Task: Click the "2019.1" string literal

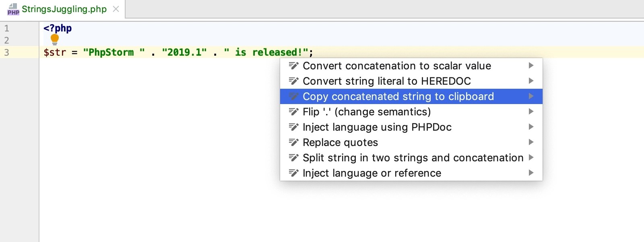Action: [x=184, y=52]
